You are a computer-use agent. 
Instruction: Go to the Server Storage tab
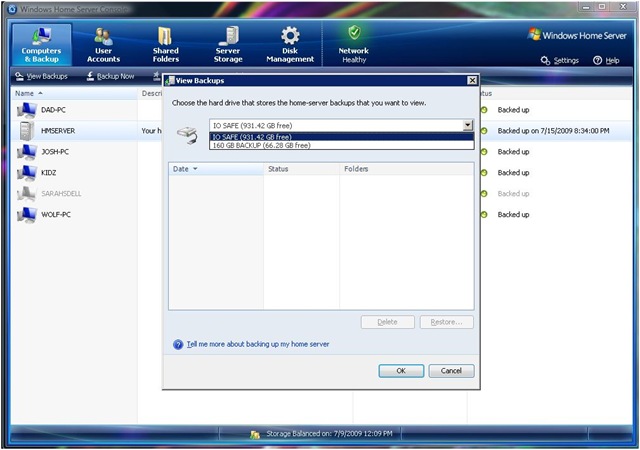[228, 45]
